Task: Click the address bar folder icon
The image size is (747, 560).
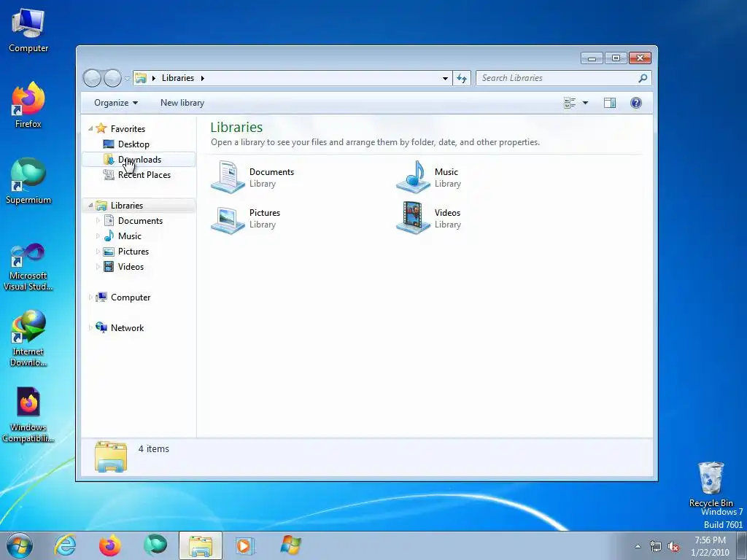Action: [141, 78]
